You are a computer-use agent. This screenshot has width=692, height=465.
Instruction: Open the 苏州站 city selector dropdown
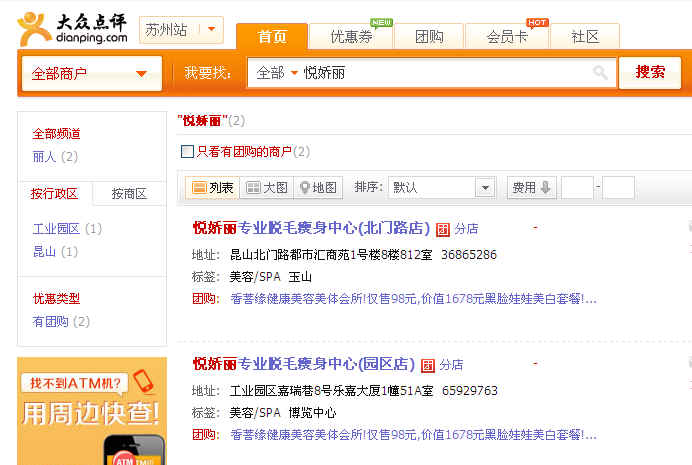click(181, 30)
